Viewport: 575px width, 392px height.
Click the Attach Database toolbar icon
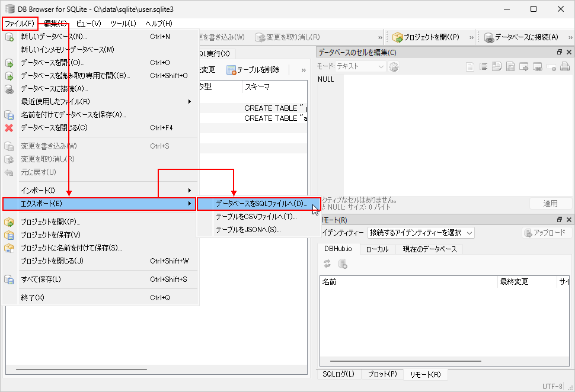point(489,37)
